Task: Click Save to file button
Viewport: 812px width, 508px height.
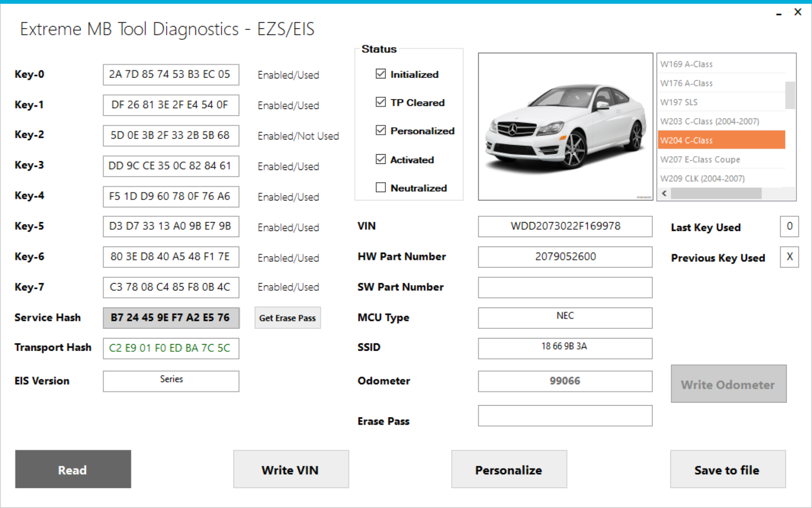Action: (x=728, y=469)
